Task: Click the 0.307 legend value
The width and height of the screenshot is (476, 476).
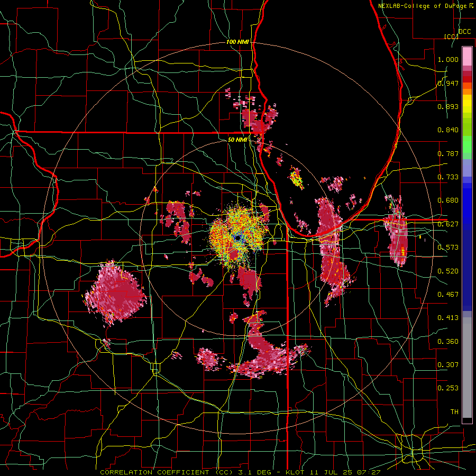Action: [x=448, y=364]
